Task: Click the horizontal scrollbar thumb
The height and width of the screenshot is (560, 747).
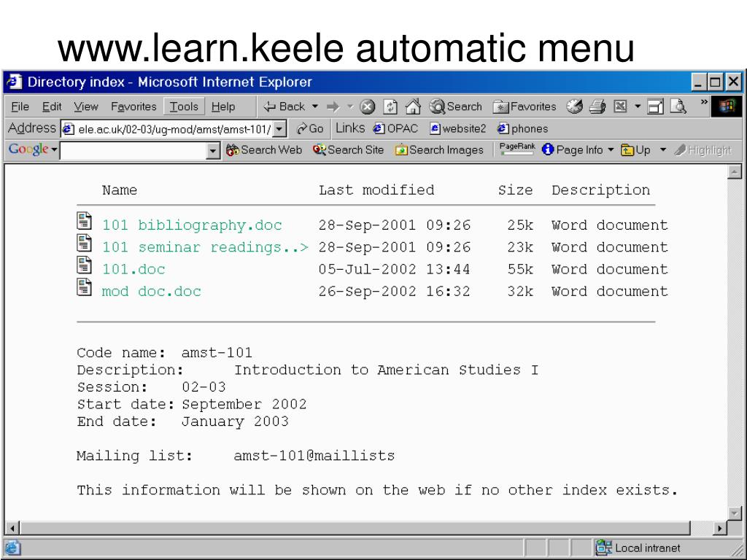Action: click(355, 528)
